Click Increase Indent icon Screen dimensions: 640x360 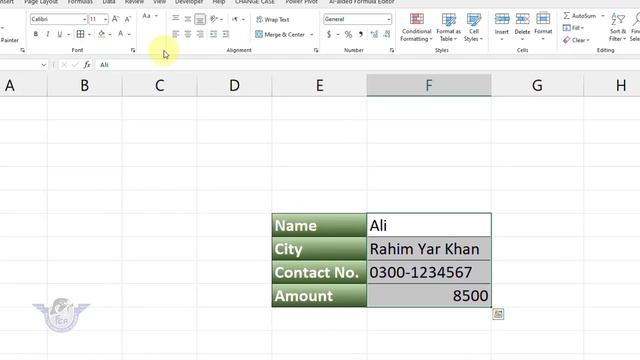click(226, 34)
